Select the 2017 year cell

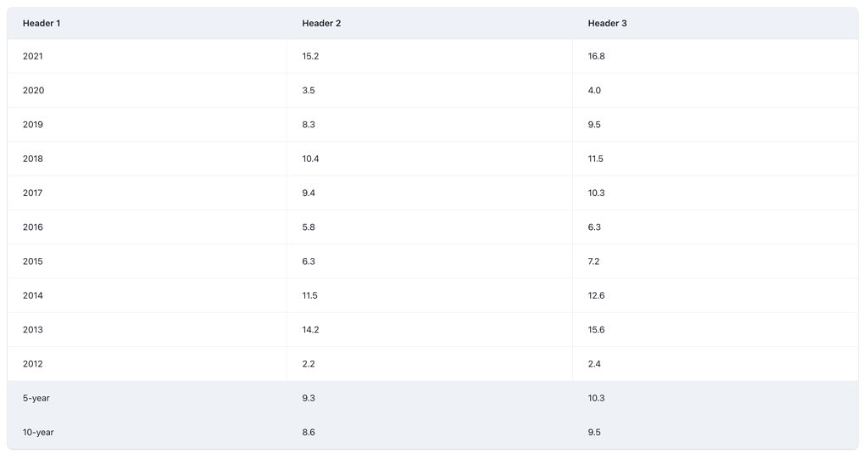pos(33,193)
